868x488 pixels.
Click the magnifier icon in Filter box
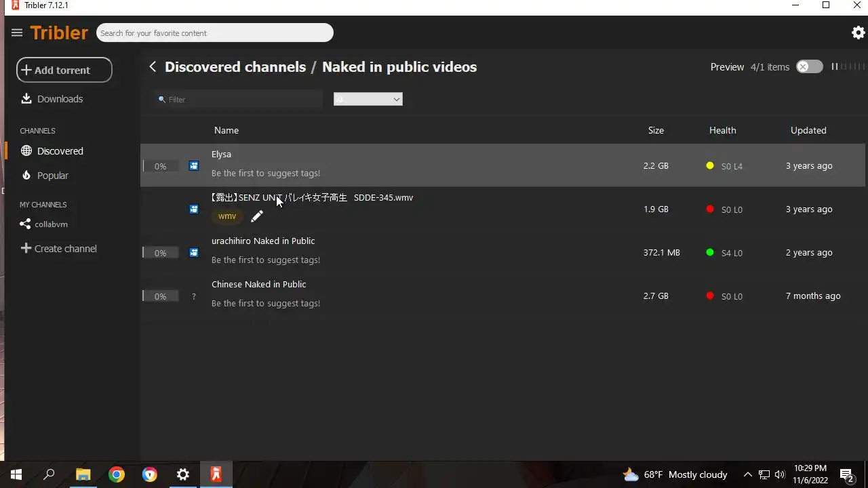[x=162, y=100]
